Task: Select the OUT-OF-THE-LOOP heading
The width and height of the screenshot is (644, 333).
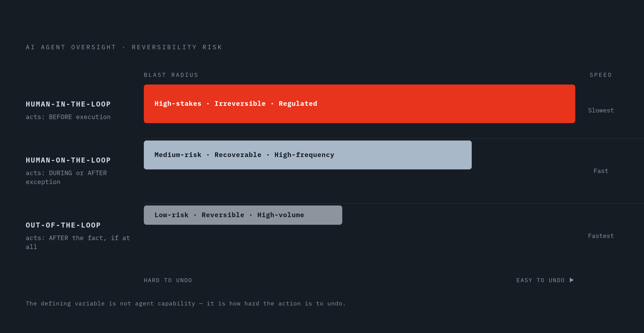Action: 63,225
